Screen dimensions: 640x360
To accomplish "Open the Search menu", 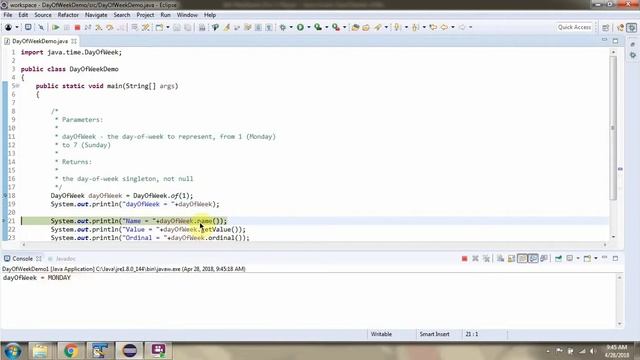I will pos(122,15).
